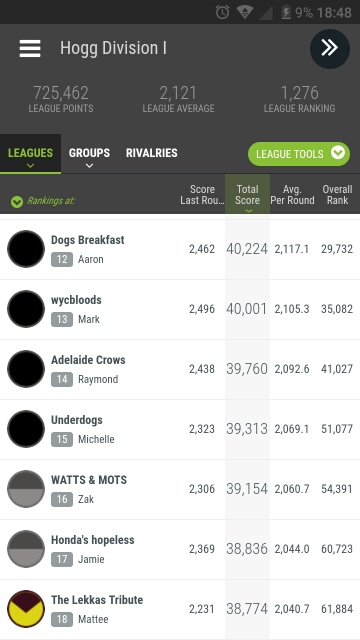Select the Leagues tab
360x640 pixels.
(30, 154)
